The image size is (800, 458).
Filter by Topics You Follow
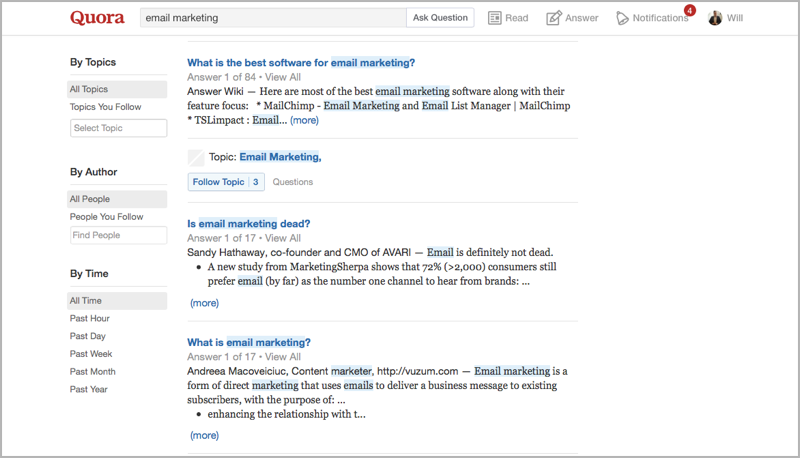(106, 107)
